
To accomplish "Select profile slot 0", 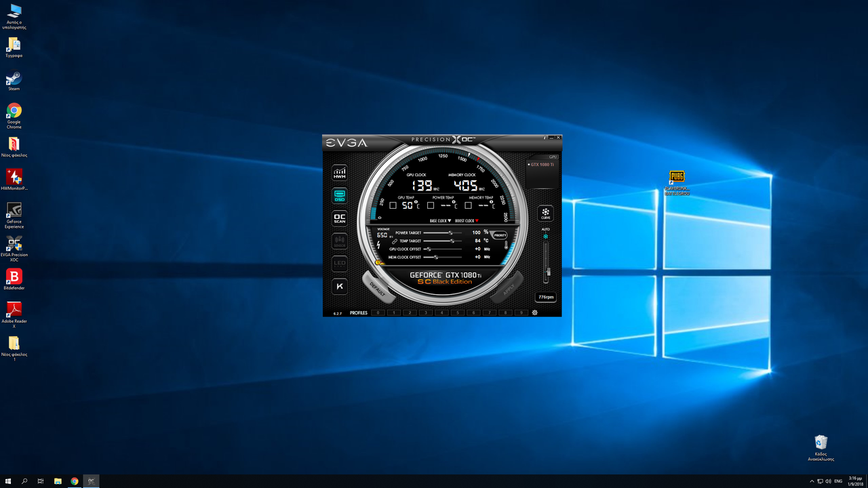I will click(377, 312).
